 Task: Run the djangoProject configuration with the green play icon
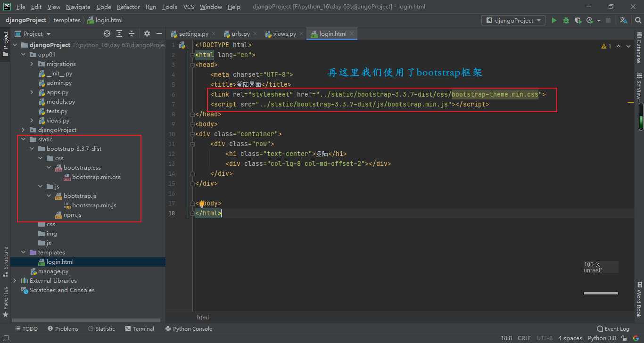(x=554, y=20)
